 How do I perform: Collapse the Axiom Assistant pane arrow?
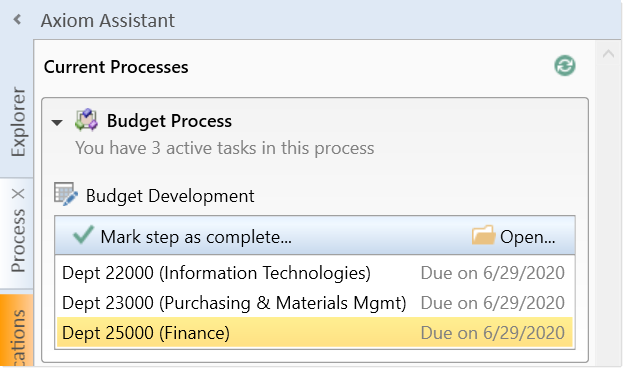pyautogui.click(x=17, y=19)
